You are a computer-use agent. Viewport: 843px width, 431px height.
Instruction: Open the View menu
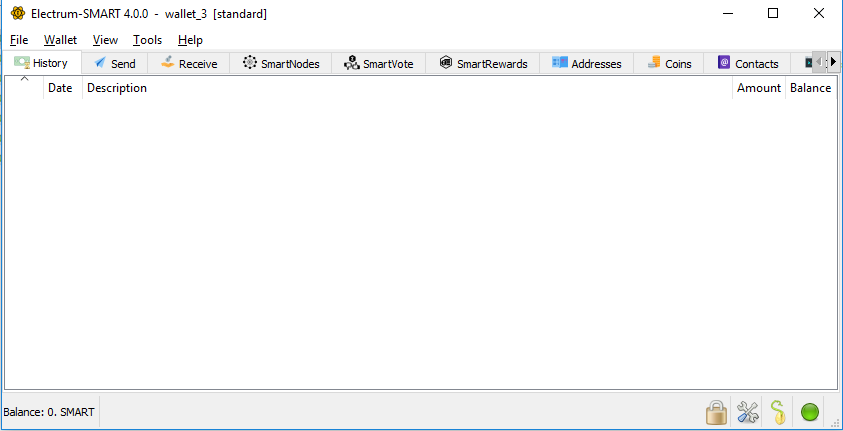coord(105,40)
